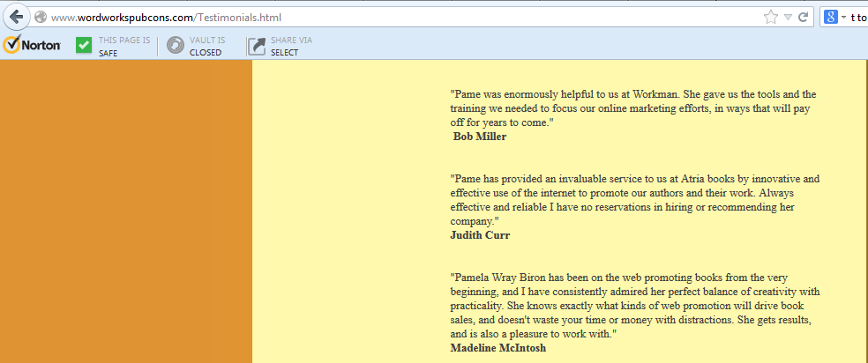This screenshot has width=868, height=363.
Task: Click the browser back arrow button
Action: click(16, 17)
